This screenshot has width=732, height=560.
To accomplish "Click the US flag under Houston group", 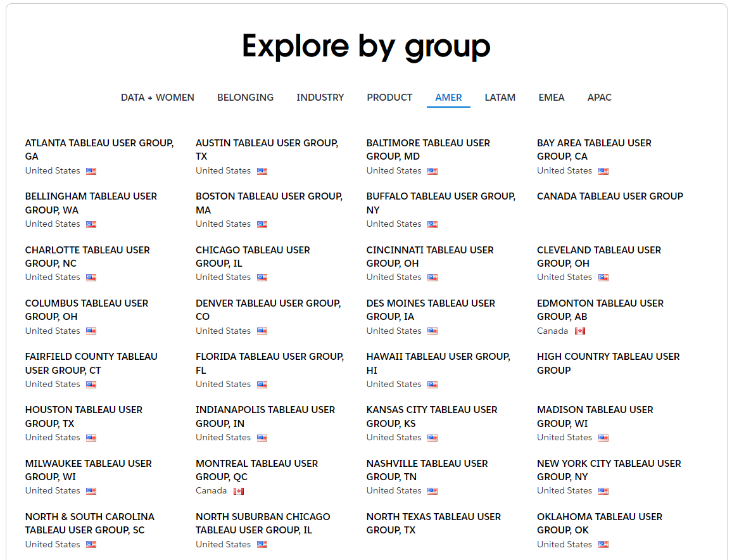I will 91,438.
